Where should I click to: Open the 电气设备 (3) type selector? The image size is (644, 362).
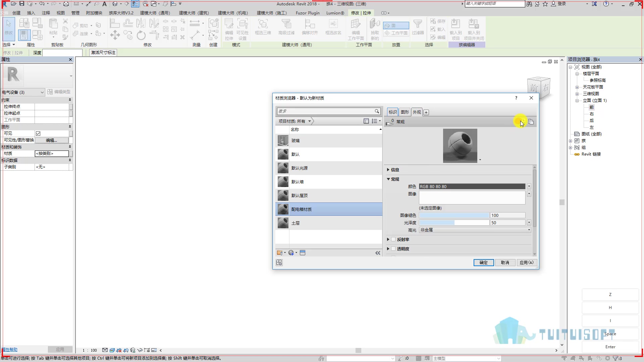tap(23, 92)
